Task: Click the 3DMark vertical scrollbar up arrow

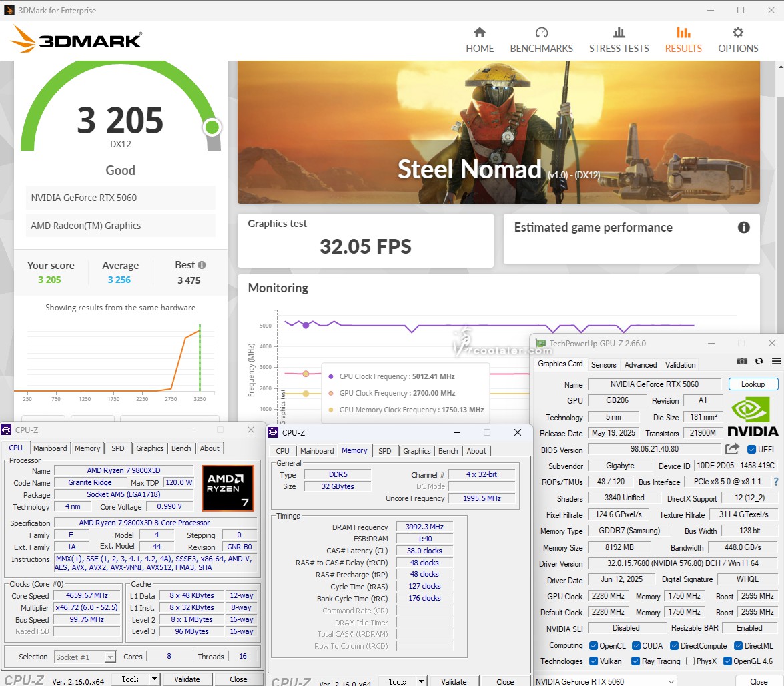Action: point(781,67)
